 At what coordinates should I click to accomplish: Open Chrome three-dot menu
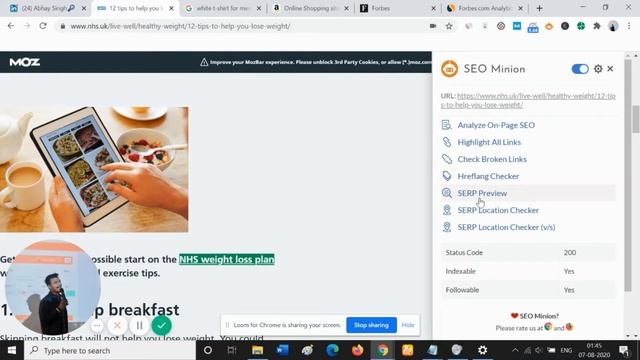pos(629,26)
